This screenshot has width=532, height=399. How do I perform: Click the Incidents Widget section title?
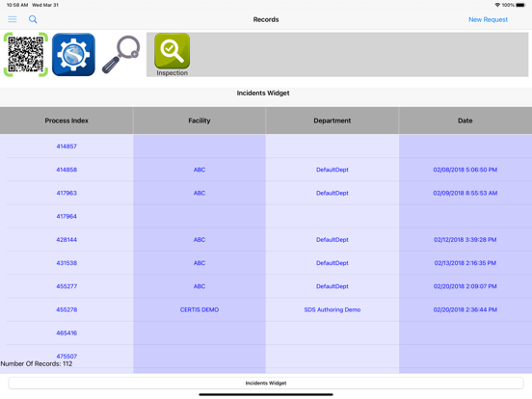(x=263, y=93)
